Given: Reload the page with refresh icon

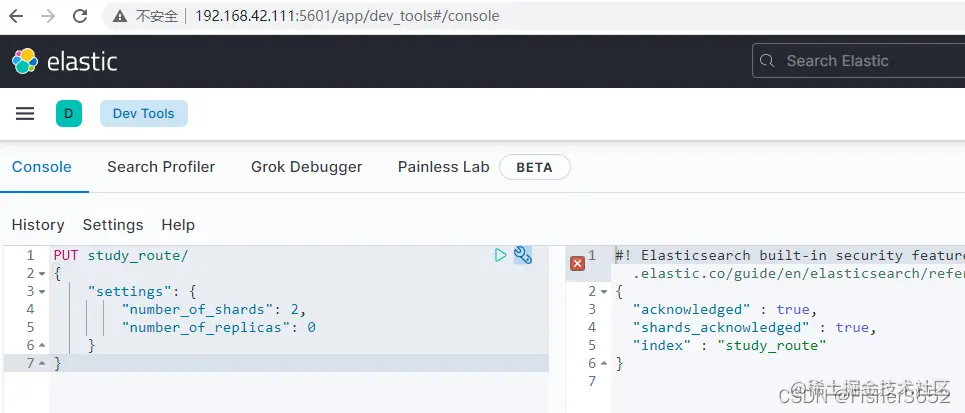Looking at the screenshot, I should coord(80,16).
